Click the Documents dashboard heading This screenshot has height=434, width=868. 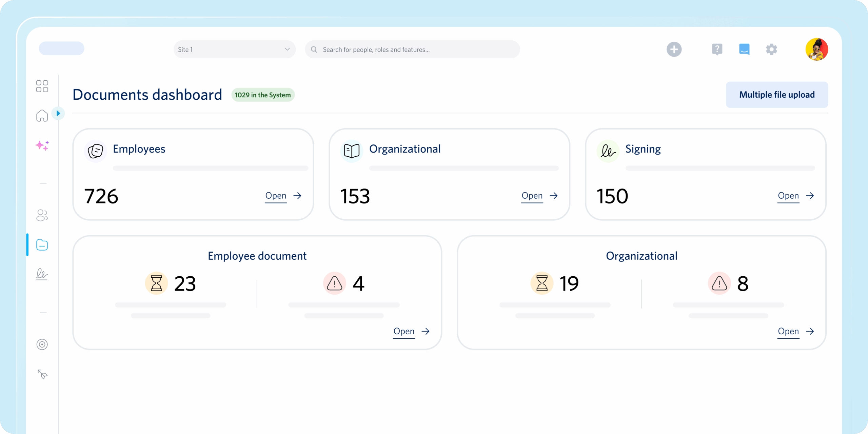[147, 95]
